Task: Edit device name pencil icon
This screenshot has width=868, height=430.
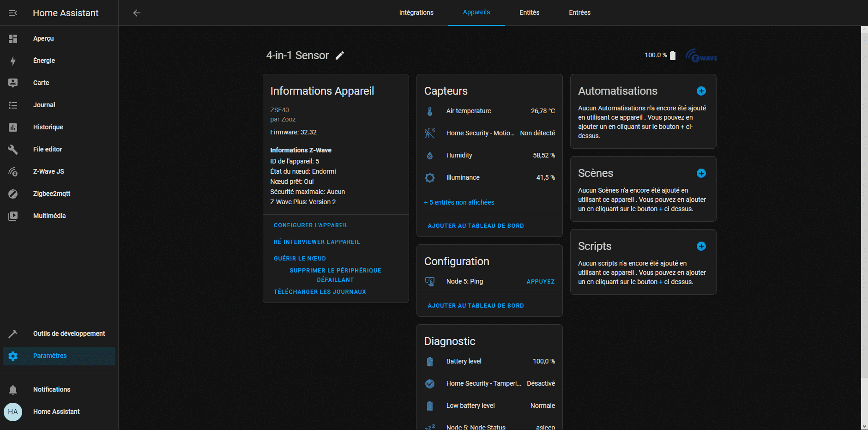Action: pos(340,56)
